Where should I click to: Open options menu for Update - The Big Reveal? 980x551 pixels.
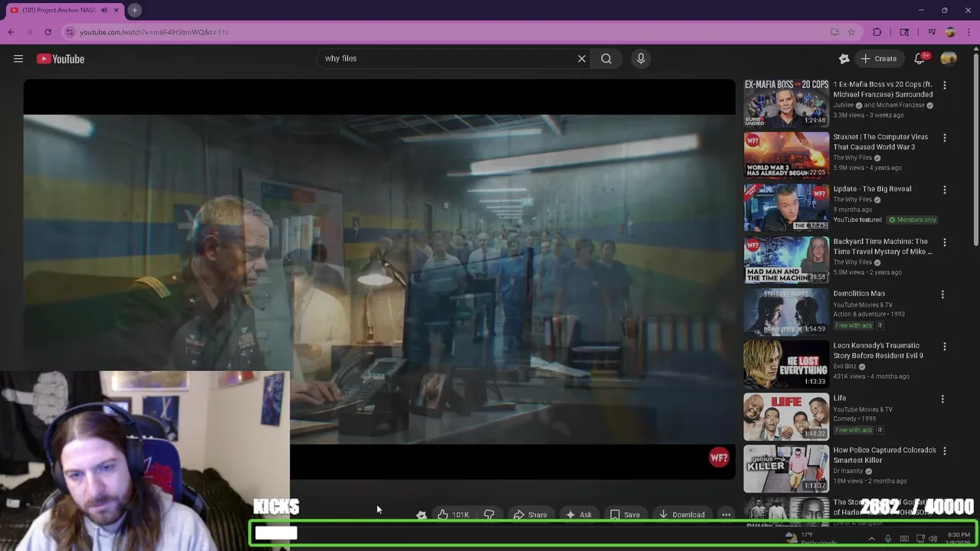pyautogui.click(x=945, y=190)
